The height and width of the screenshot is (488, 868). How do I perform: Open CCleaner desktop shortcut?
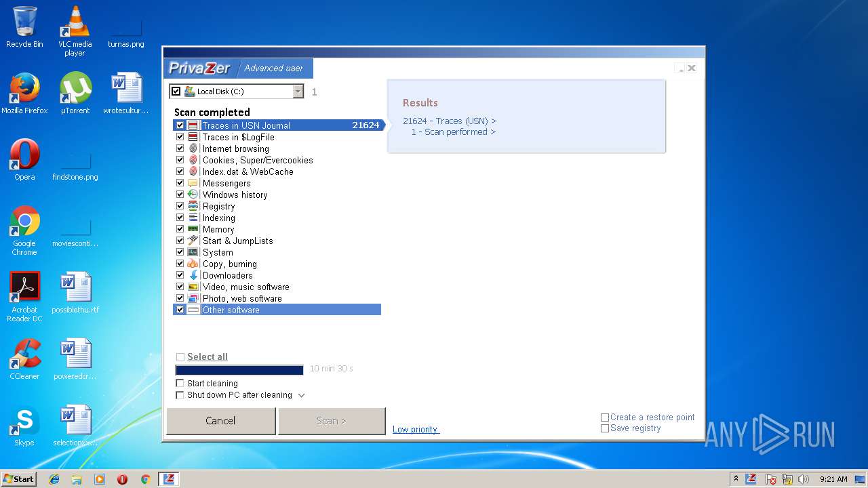24,359
